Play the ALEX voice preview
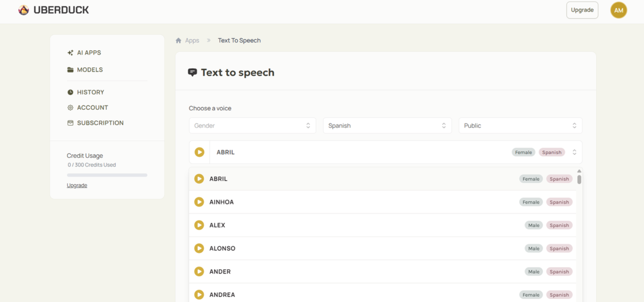 click(199, 225)
